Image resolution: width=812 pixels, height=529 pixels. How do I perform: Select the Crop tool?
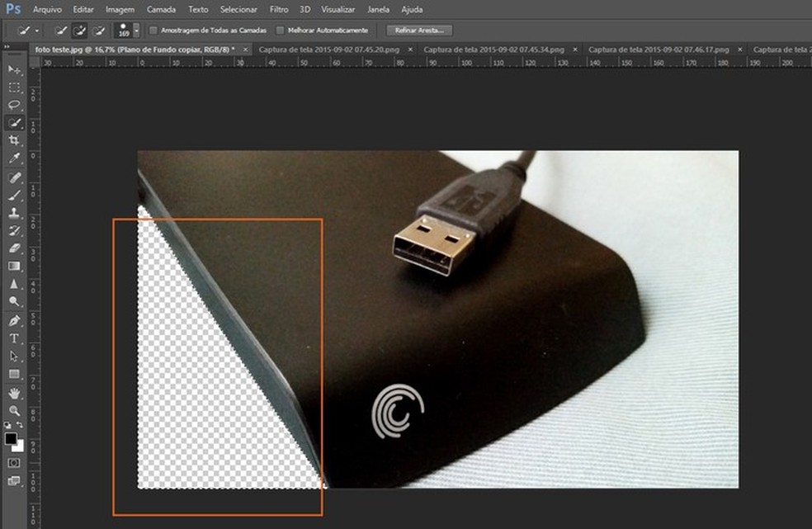pos(14,140)
